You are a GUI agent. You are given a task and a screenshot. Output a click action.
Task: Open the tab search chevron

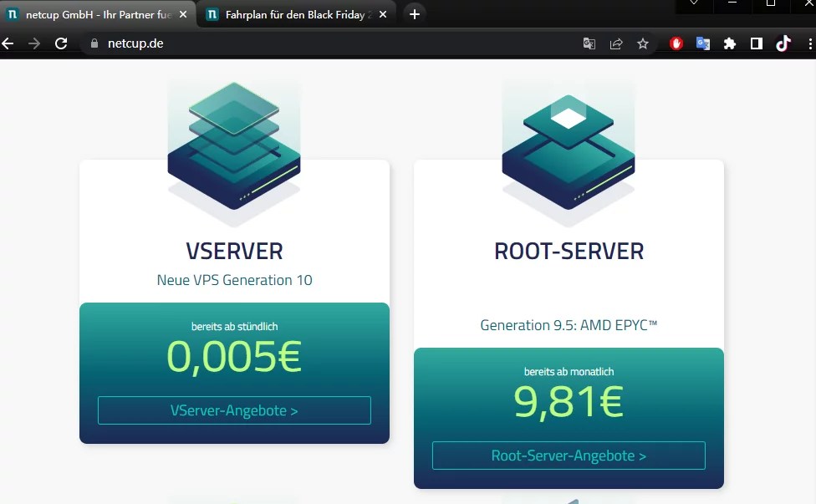(x=694, y=3)
